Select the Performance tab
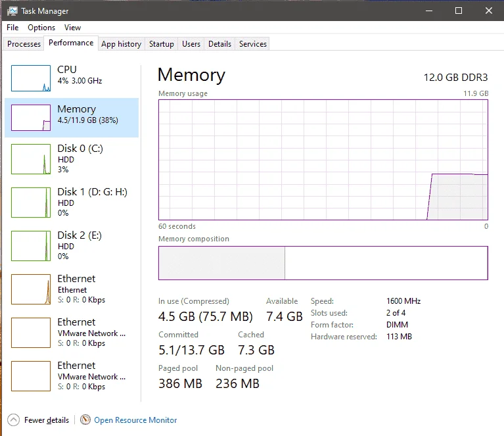The height and width of the screenshot is (436, 504). tap(71, 43)
